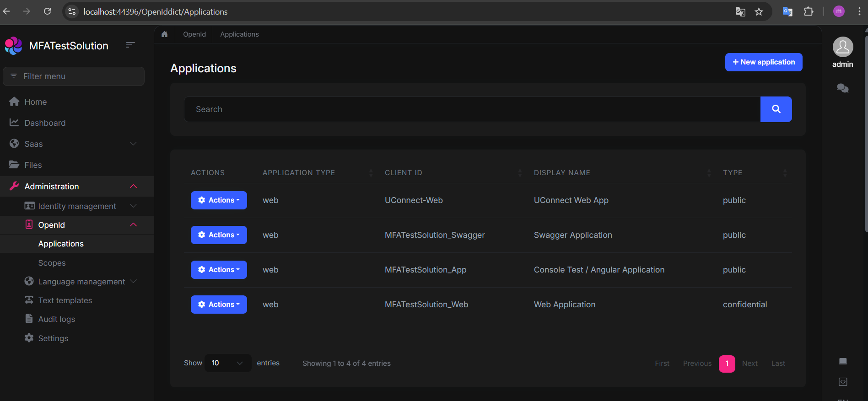Screen dimensions: 868x401
Task: Open the entries per page dropdown
Action: pos(227,363)
